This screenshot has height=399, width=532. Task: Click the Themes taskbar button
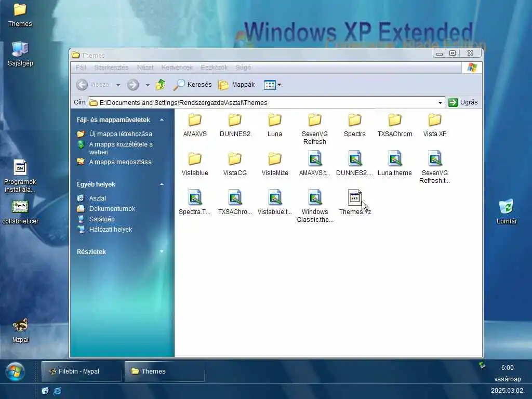[164, 371]
